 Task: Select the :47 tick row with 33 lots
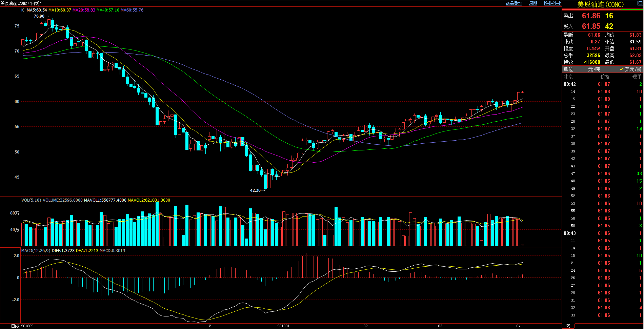pos(603,174)
